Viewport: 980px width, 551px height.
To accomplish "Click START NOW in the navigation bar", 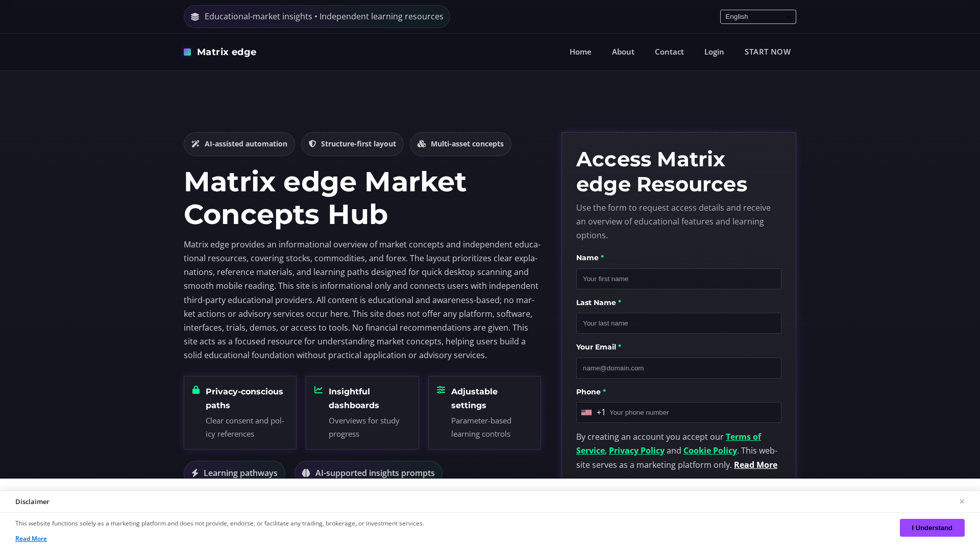I will [x=768, y=52].
